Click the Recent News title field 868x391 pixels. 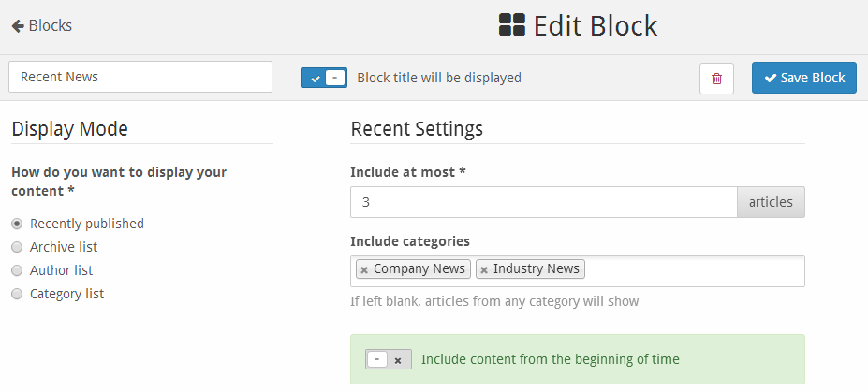pyautogui.click(x=140, y=77)
